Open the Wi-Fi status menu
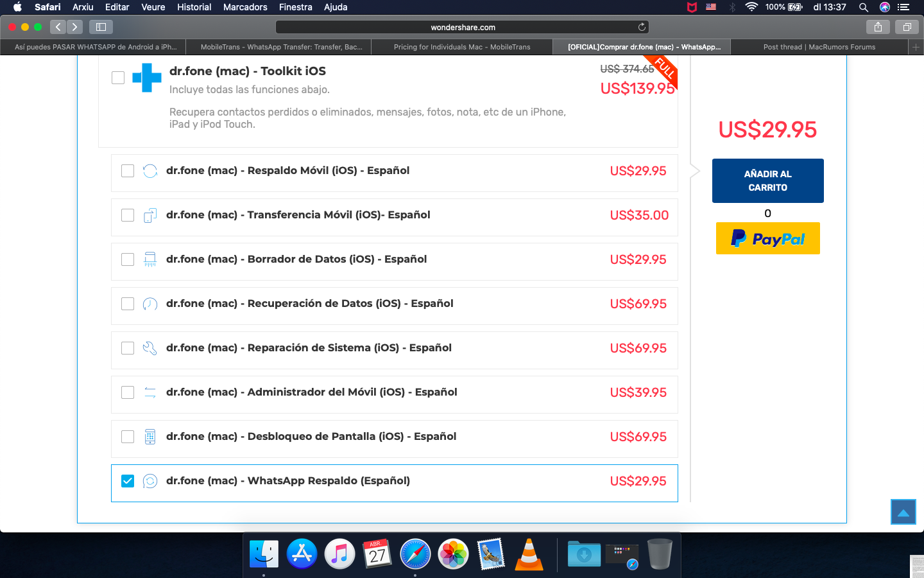The width and height of the screenshot is (924, 578). click(x=751, y=7)
